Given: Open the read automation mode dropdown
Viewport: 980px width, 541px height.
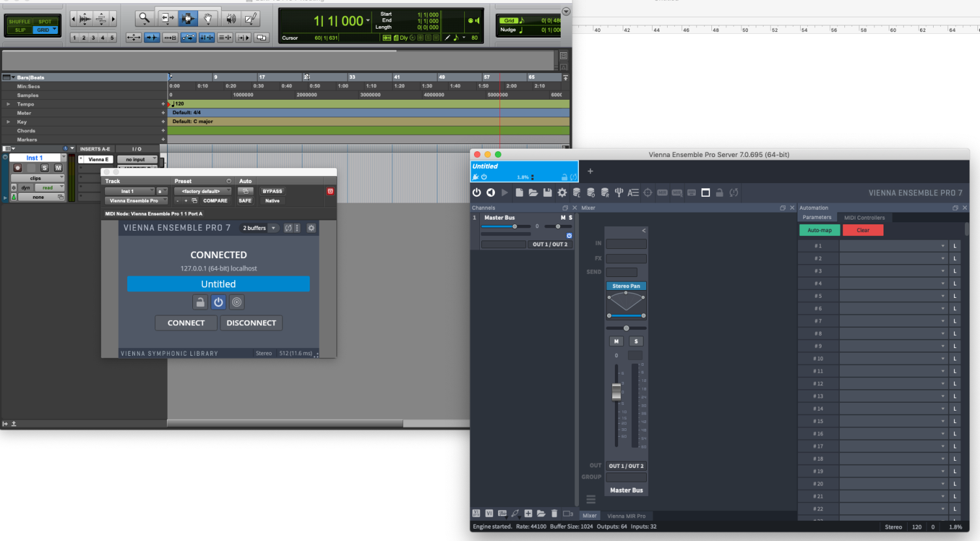Looking at the screenshot, I should (50, 188).
